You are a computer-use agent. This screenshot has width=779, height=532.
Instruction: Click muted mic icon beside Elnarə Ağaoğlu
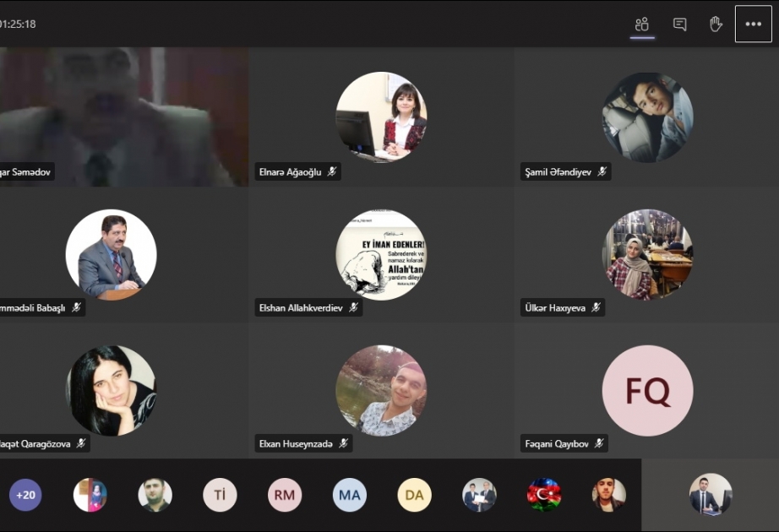coord(332,172)
